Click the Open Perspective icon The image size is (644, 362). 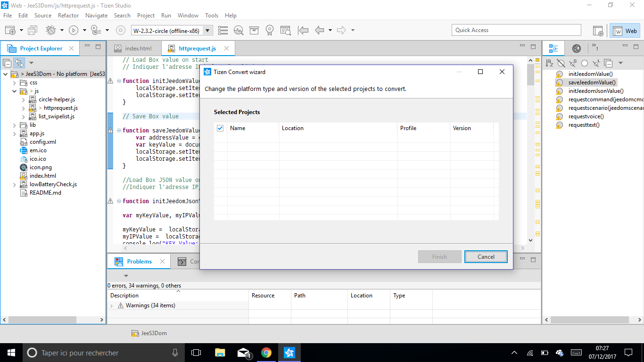pos(598,31)
